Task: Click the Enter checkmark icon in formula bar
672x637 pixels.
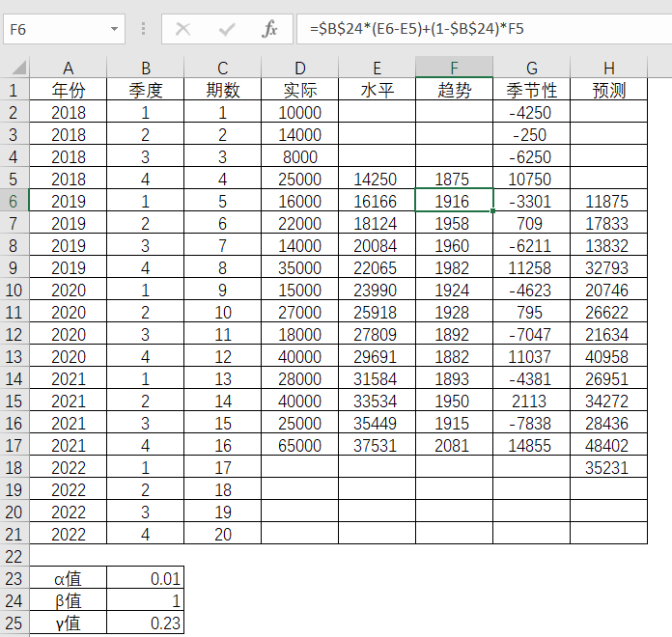Action: click(x=227, y=29)
